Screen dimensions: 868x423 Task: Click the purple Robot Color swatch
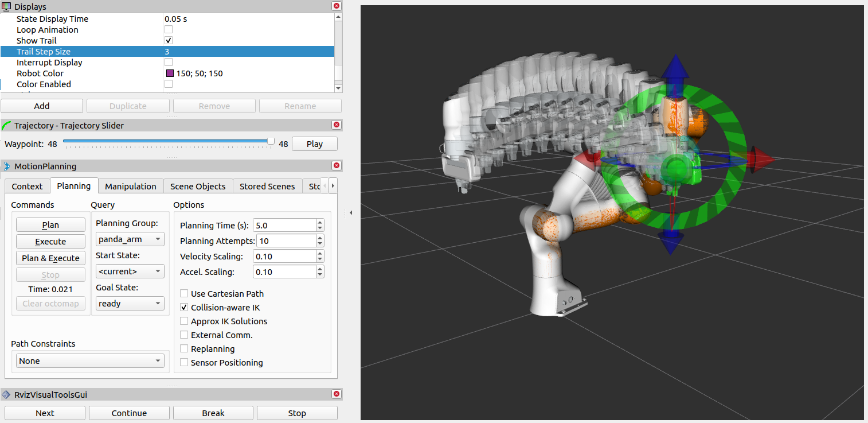(170, 73)
